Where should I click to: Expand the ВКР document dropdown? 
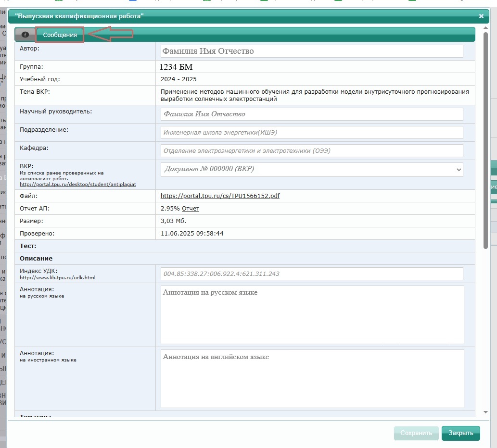312,169
